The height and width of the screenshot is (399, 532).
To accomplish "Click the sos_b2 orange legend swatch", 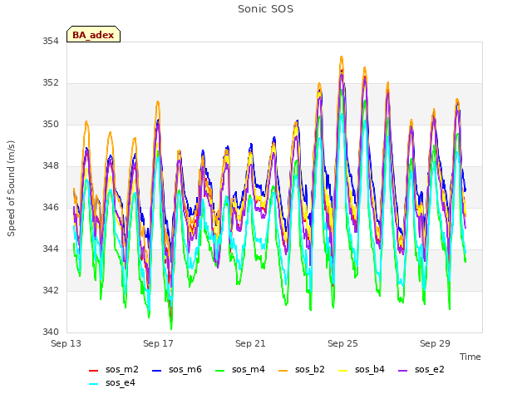I will pyautogui.click(x=283, y=371).
